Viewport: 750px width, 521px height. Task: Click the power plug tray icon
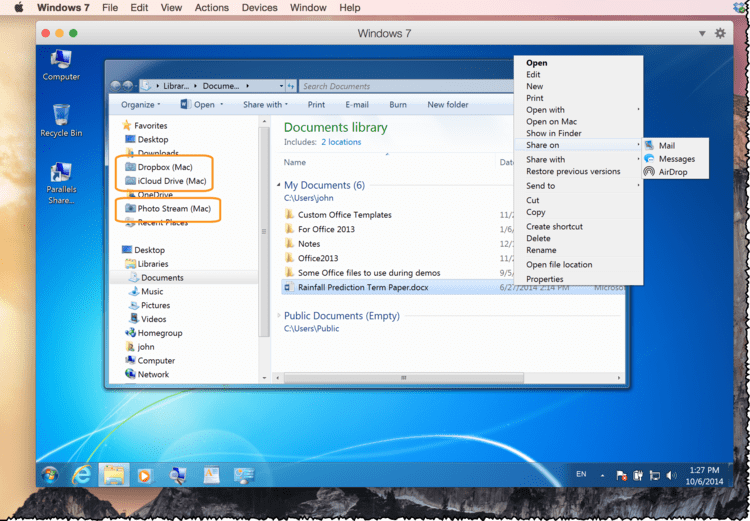[638, 476]
